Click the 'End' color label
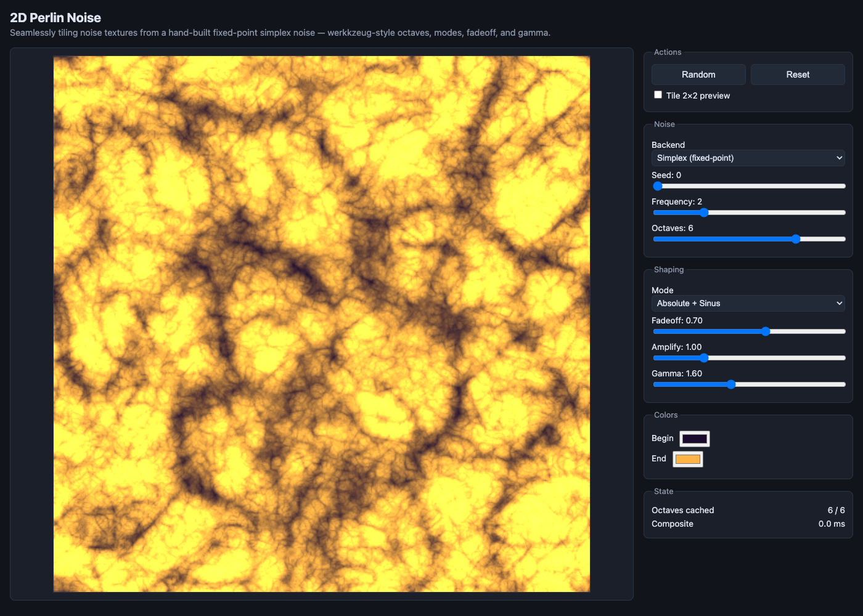Viewport: 863px width, 616px height. [658, 458]
